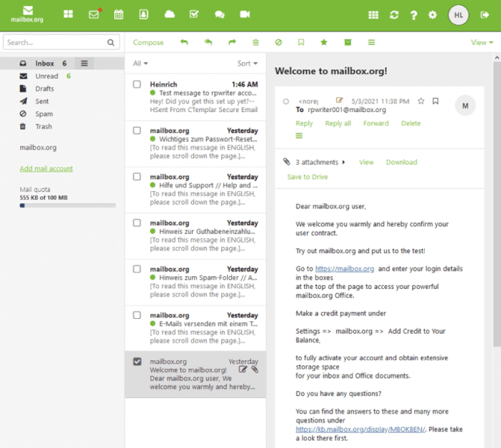Image resolution: width=501 pixels, height=448 pixels.
Task: Click the Refresh icon in top bar
Action: tap(394, 15)
